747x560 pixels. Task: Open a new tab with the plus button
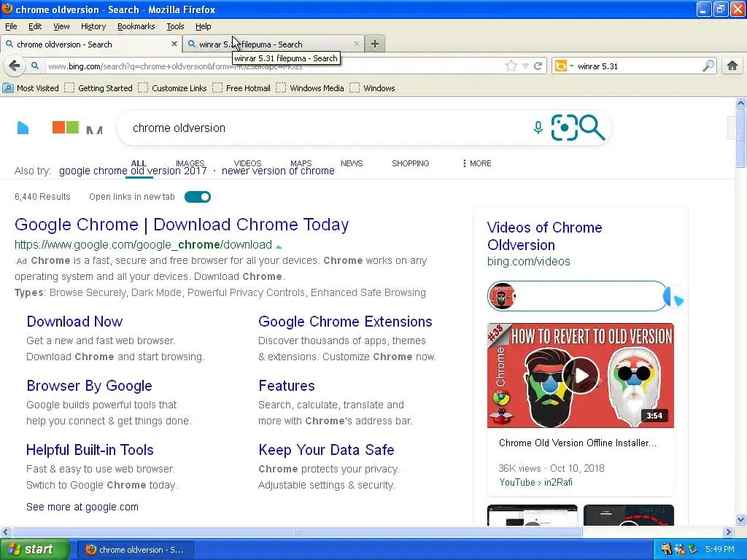pos(375,44)
